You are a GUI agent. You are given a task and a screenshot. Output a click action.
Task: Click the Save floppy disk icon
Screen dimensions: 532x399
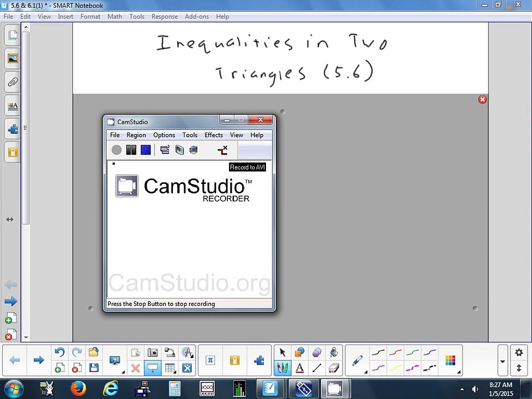tap(94, 368)
